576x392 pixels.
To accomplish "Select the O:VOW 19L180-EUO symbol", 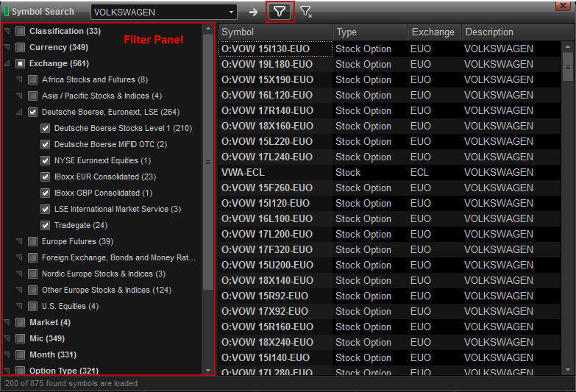I will (x=267, y=64).
